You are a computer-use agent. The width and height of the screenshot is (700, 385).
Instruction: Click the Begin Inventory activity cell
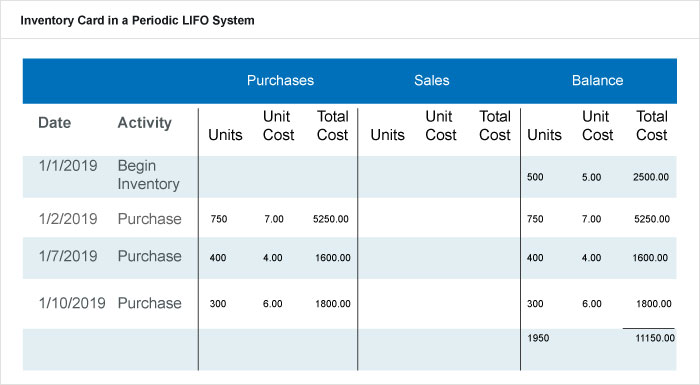click(149, 175)
